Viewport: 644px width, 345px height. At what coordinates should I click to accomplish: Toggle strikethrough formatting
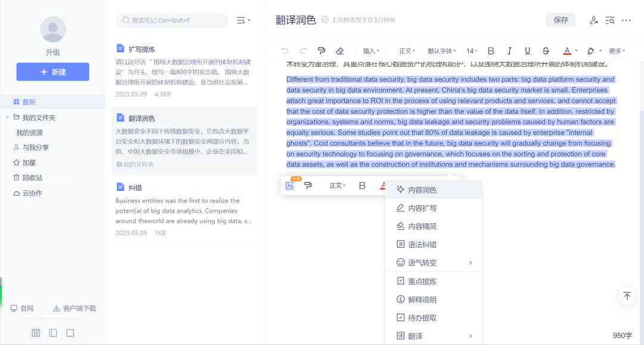(x=546, y=51)
